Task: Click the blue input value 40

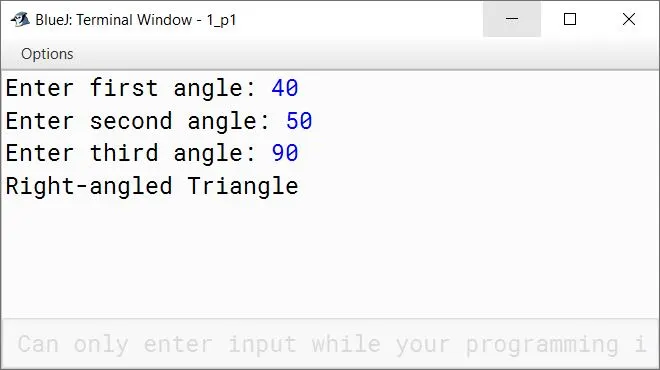Action: tap(285, 88)
